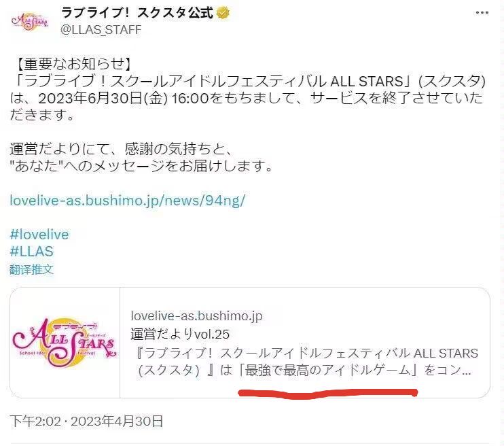Click the 2023年6月30日(金) 16:00 text
Viewport: 504px width, 446px height.
point(124,98)
